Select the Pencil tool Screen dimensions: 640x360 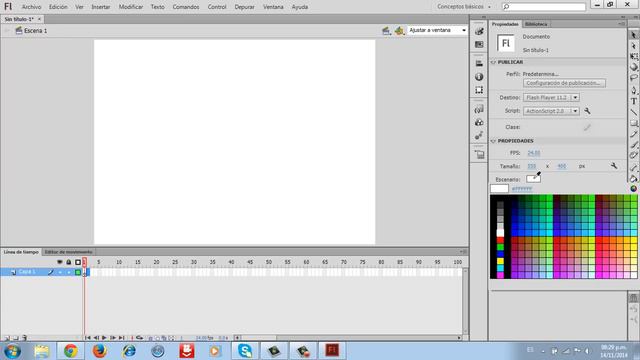coord(633,134)
